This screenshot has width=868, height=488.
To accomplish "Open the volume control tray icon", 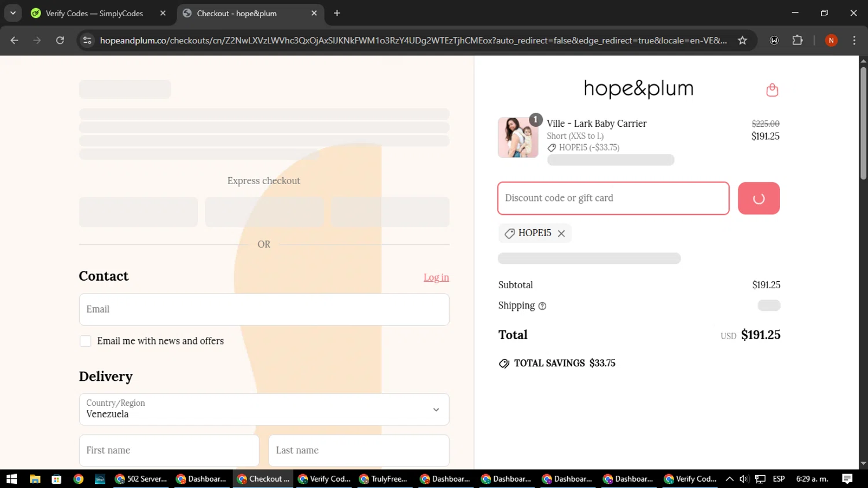I will click(x=744, y=479).
